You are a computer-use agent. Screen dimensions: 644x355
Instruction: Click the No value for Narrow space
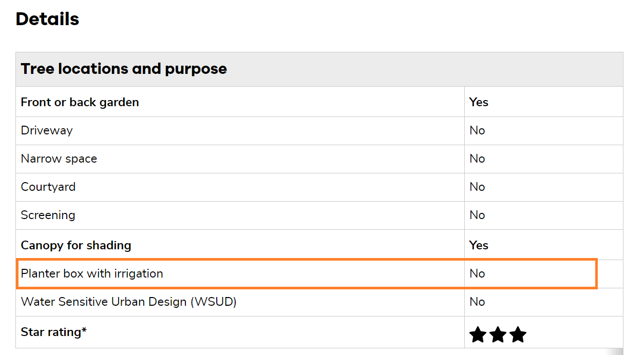(477, 159)
